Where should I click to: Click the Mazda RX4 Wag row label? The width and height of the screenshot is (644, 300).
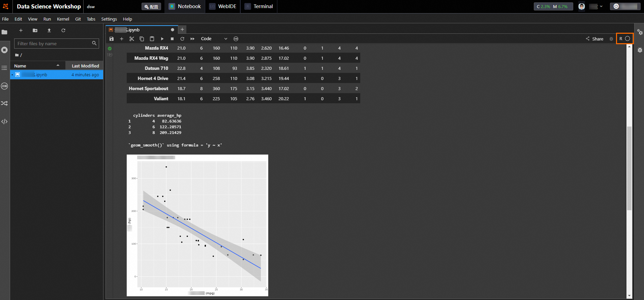point(151,58)
